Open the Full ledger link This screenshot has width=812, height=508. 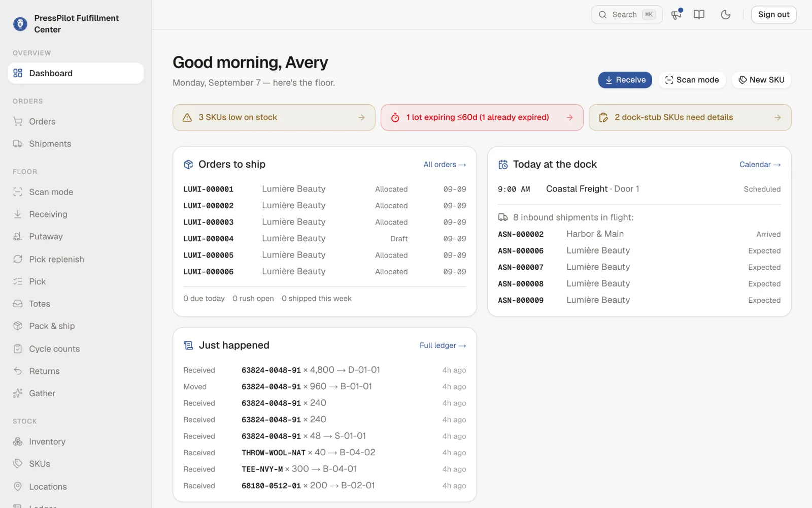pos(443,345)
